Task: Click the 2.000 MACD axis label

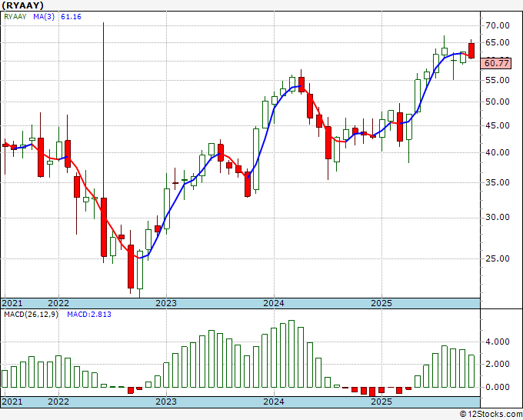Action: tap(498, 365)
